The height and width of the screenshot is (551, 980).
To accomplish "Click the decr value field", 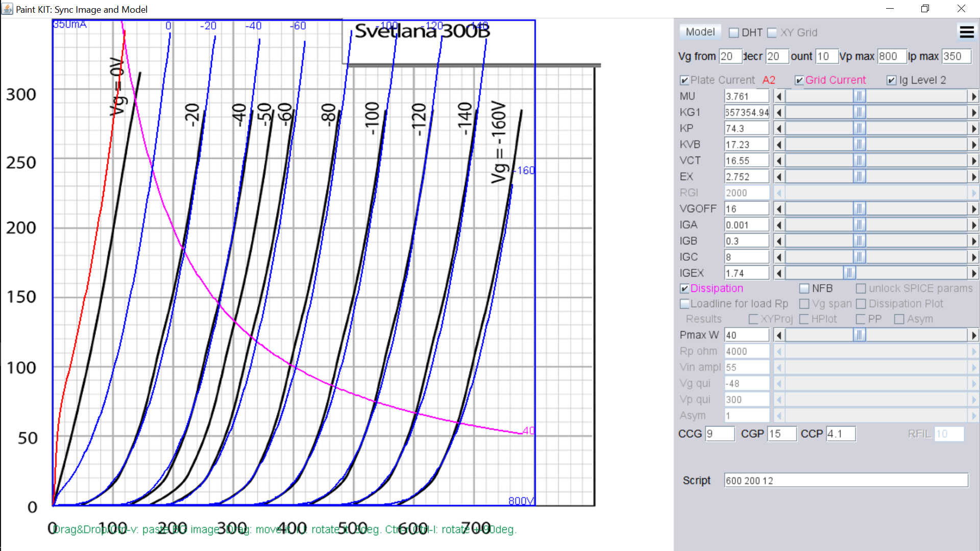I will click(x=777, y=56).
